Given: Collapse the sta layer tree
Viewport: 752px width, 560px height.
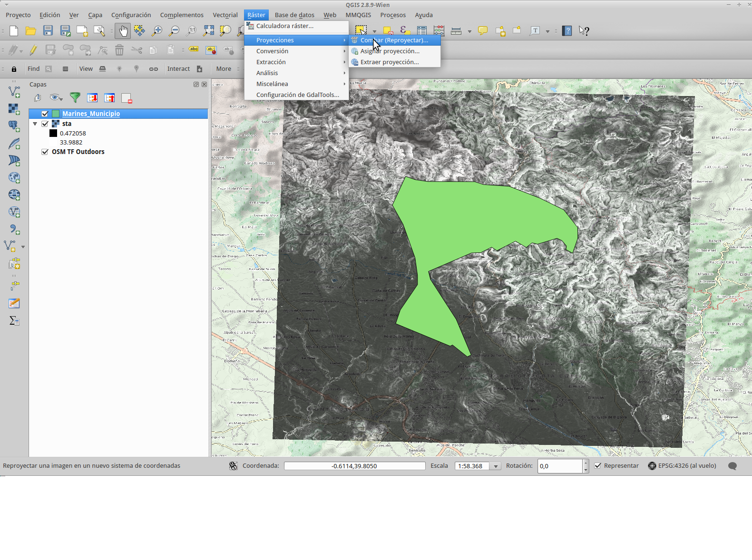Looking at the screenshot, I should 35,124.
